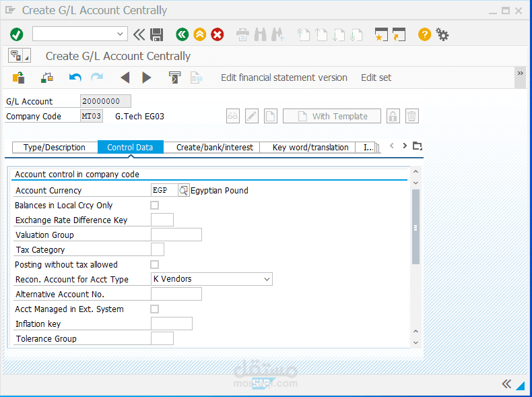Enable Posting without tax allowed checkbox
Viewport: 532px width, 397px height.
(x=154, y=264)
